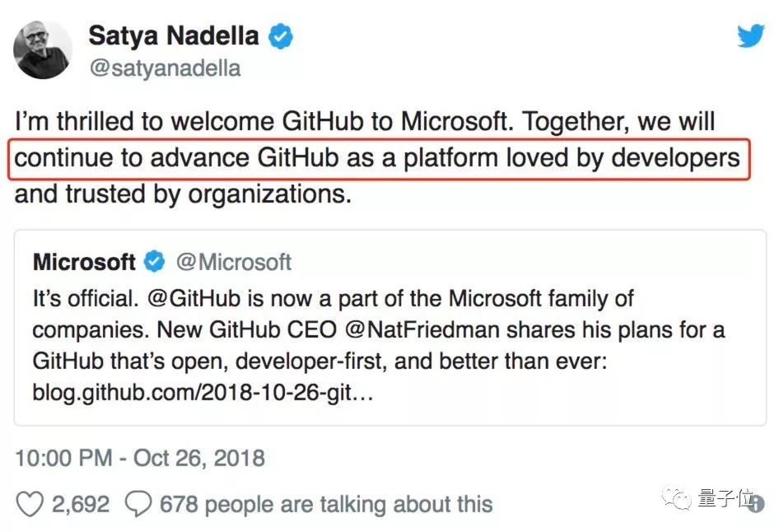Open Satya Nadella's profile picture
This screenshot has width=779, height=532.
tap(43, 49)
